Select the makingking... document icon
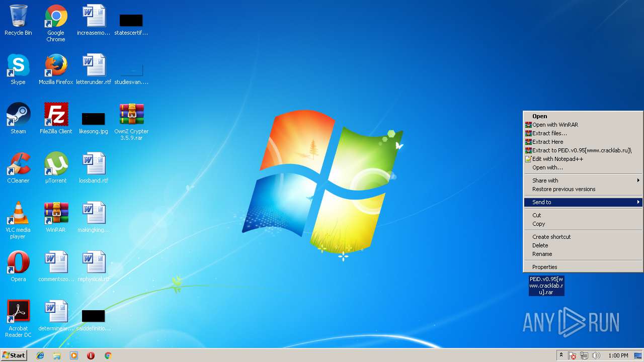This screenshot has width=644, height=362. 94,217
